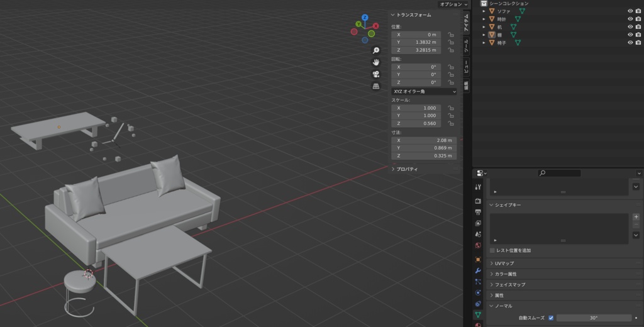Switch to the ビュー sidebar tab

pyautogui.click(x=466, y=67)
